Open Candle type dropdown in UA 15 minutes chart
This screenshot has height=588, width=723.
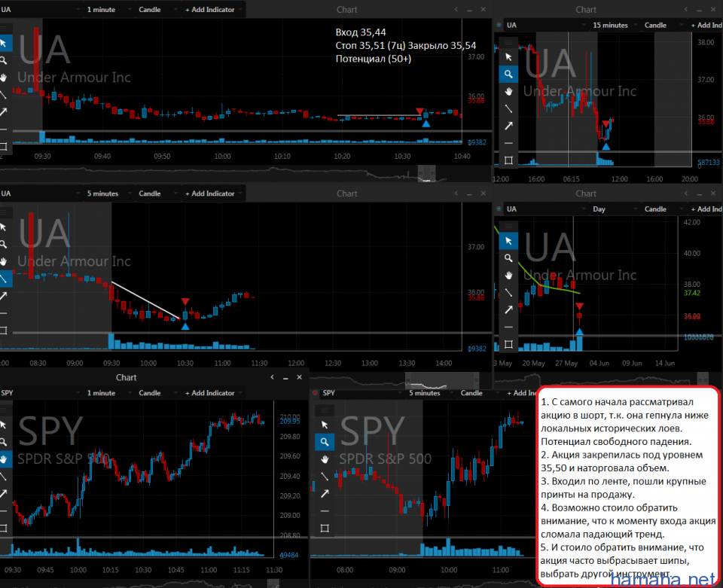tap(663, 25)
